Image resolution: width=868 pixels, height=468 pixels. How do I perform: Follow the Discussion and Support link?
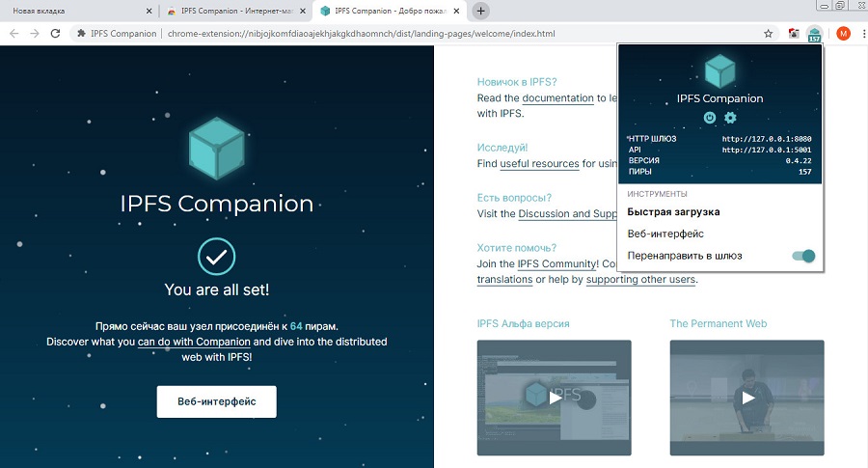pos(567,214)
